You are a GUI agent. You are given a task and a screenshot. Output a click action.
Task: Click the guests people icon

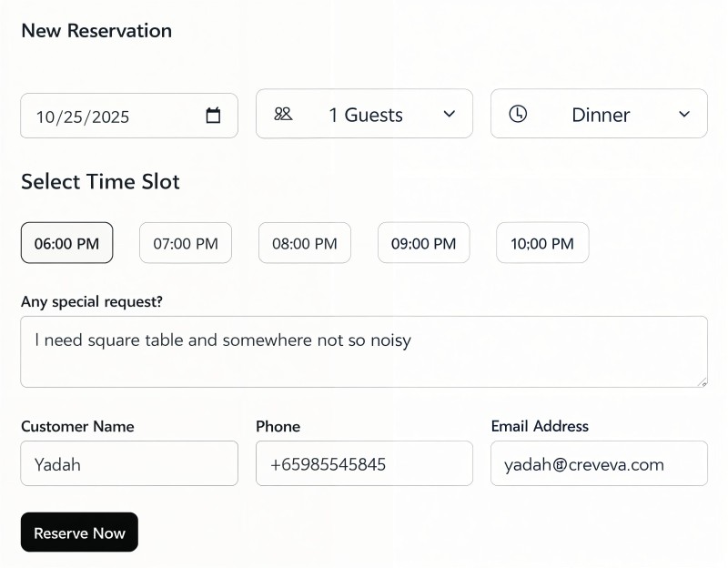(283, 114)
